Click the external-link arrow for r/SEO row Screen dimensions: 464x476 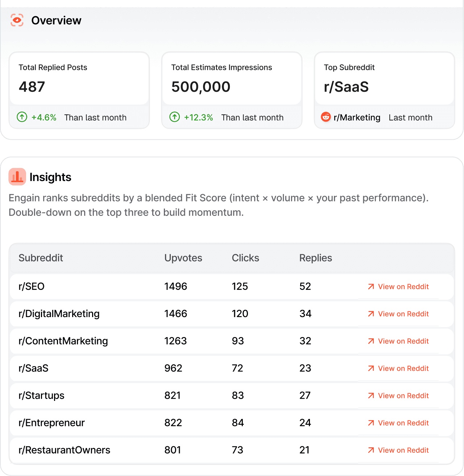click(370, 287)
